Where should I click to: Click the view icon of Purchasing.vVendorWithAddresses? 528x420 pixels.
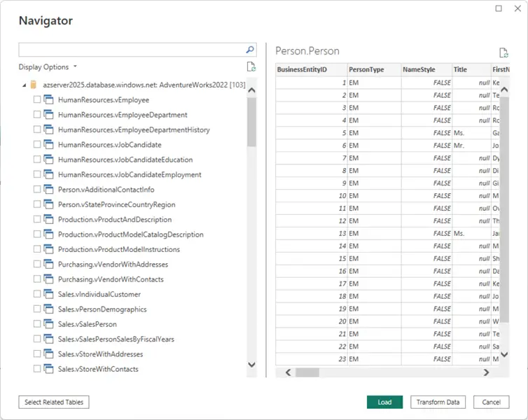pyautogui.click(x=48, y=264)
